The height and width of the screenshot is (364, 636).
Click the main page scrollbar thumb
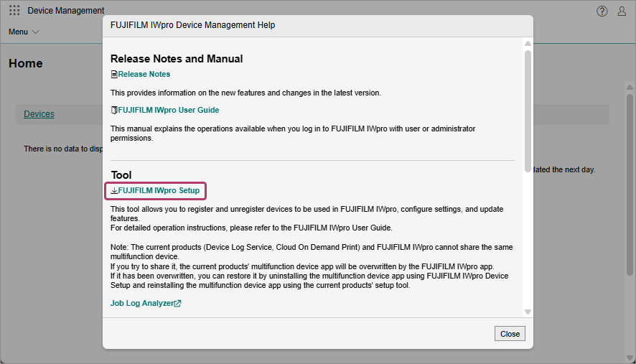630,185
